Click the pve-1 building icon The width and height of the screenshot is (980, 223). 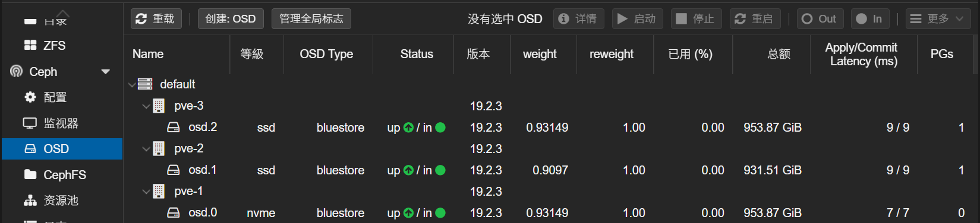pos(159,192)
